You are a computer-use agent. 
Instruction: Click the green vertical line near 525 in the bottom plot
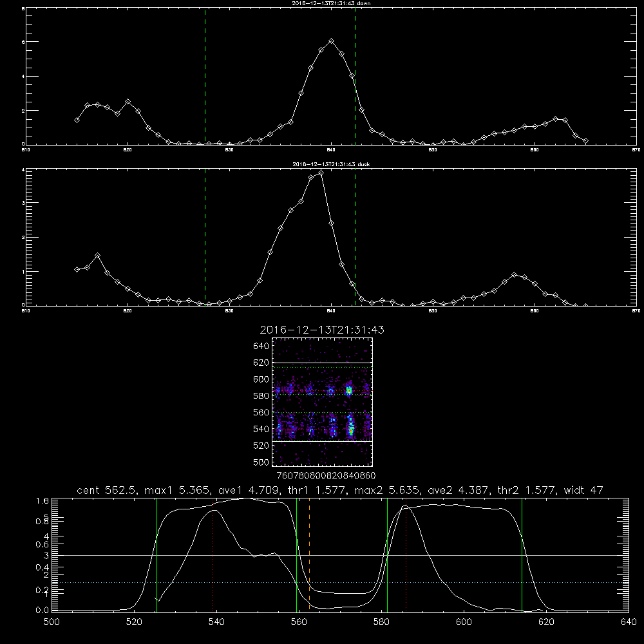pyautogui.click(x=156, y=554)
